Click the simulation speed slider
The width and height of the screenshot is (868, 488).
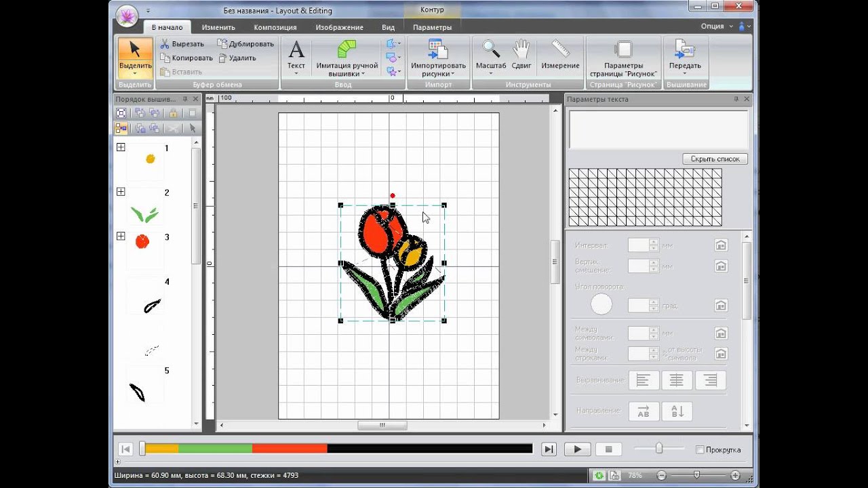(658, 449)
